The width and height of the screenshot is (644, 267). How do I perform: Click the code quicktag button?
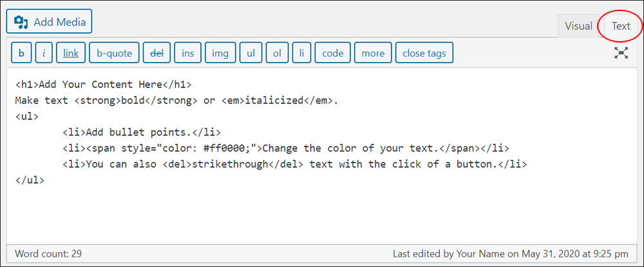[x=333, y=53]
